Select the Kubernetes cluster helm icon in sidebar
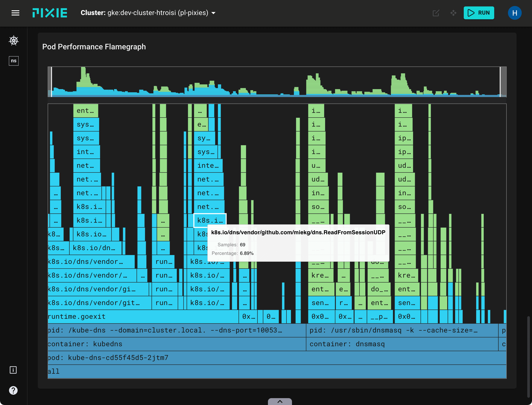532x405 pixels. point(14,41)
